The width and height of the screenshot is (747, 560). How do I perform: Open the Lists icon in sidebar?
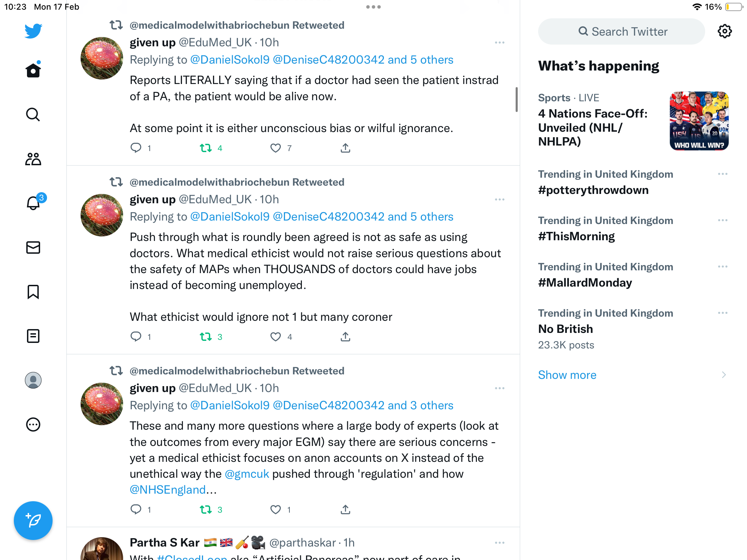[x=33, y=336]
